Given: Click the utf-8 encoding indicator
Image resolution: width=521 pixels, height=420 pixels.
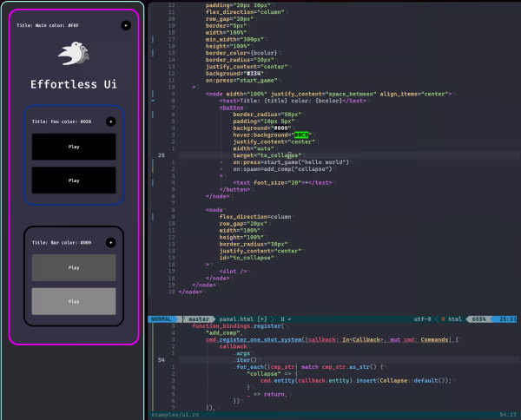Looking at the screenshot, I should tap(422, 319).
